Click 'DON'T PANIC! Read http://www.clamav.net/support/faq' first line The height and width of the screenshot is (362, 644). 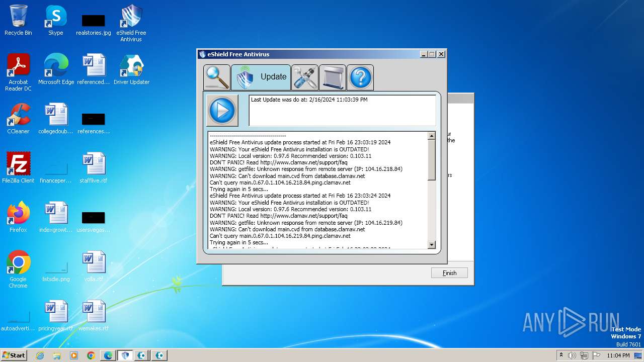click(x=278, y=162)
